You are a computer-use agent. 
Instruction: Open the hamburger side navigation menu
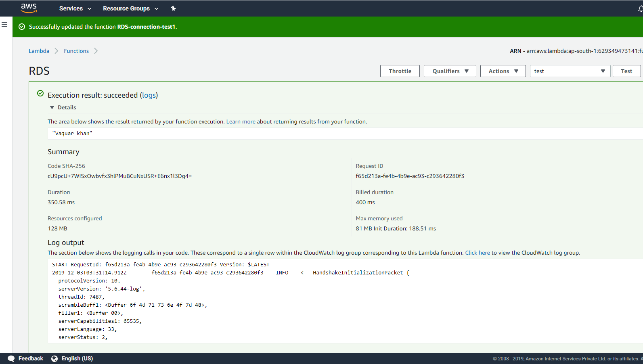[4, 25]
